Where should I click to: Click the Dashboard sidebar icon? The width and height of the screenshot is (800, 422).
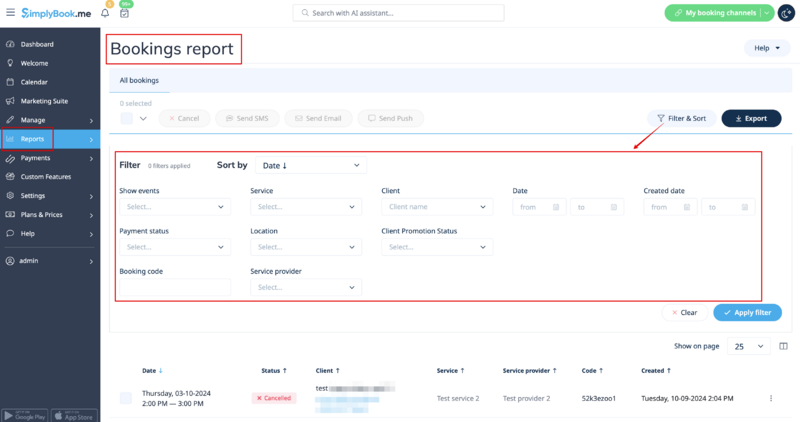pyautogui.click(x=10, y=44)
